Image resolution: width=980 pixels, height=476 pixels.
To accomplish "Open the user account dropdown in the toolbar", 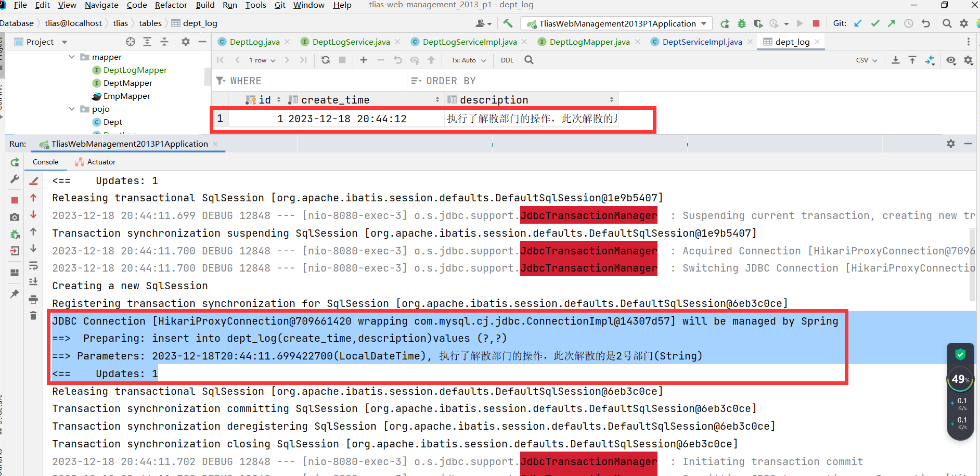I will tap(483, 23).
